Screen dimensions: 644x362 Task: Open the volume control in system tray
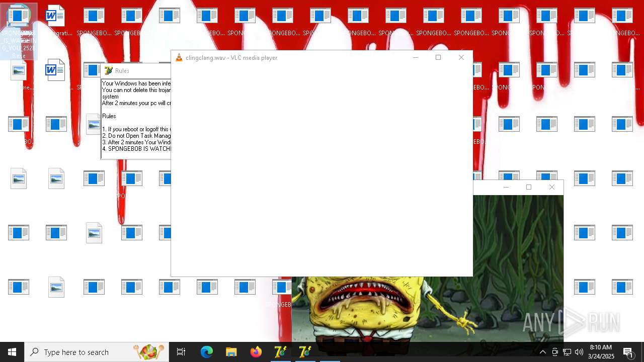pyautogui.click(x=579, y=352)
